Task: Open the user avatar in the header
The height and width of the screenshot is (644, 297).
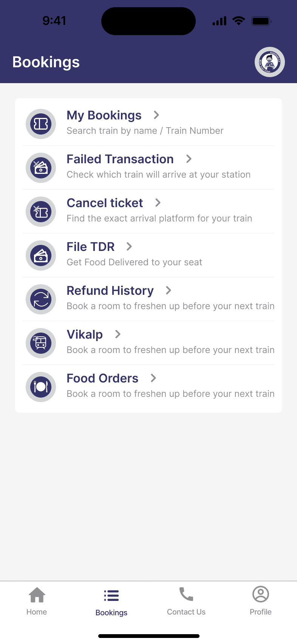Action: click(x=269, y=62)
